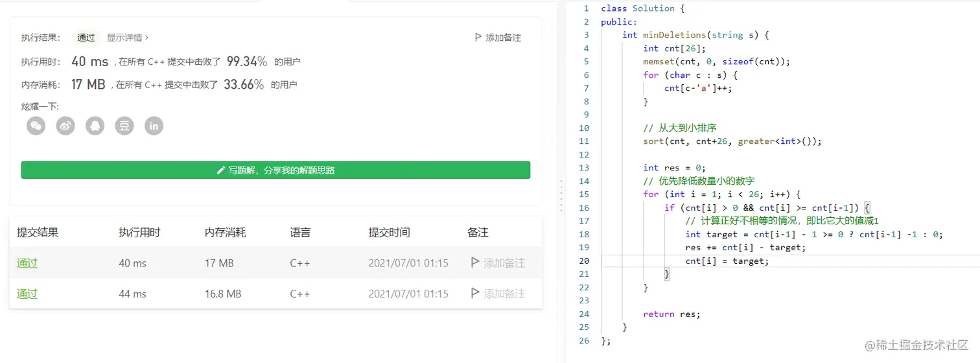
Task: Click the 内存消耗 column header
Action: [x=226, y=232]
